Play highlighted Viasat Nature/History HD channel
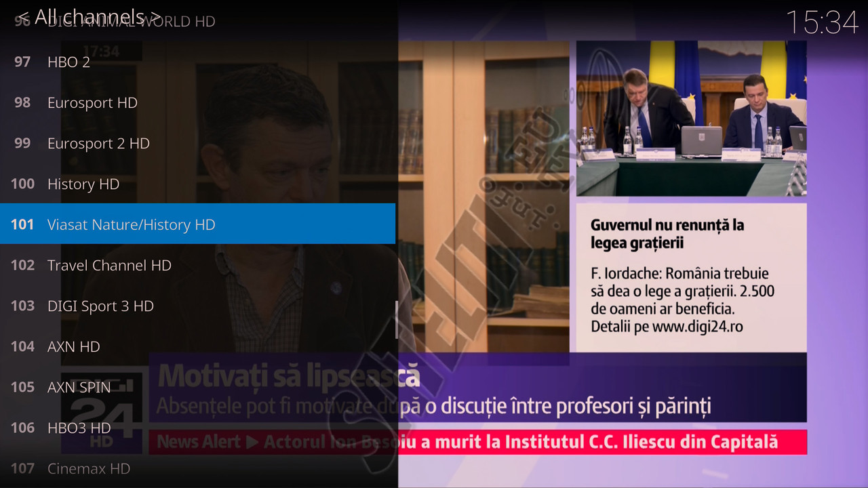This screenshot has width=868, height=488. (197, 224)
